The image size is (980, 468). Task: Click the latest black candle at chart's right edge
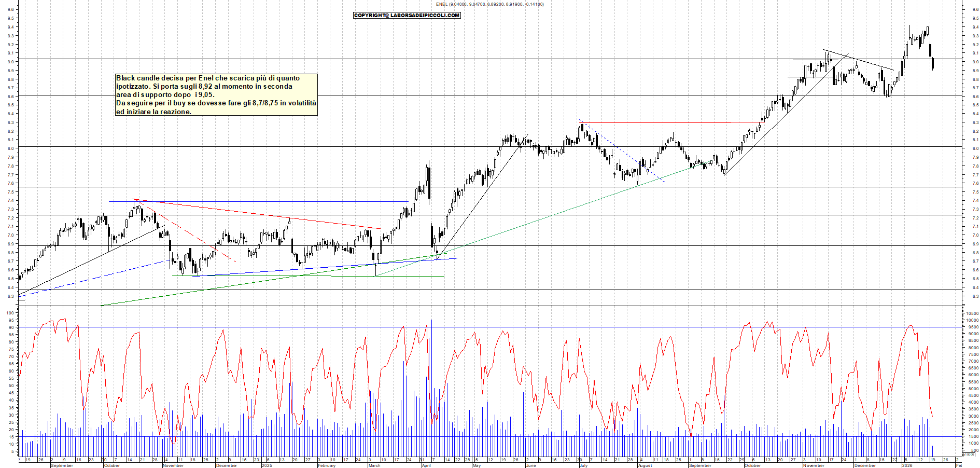click(933, 63)
